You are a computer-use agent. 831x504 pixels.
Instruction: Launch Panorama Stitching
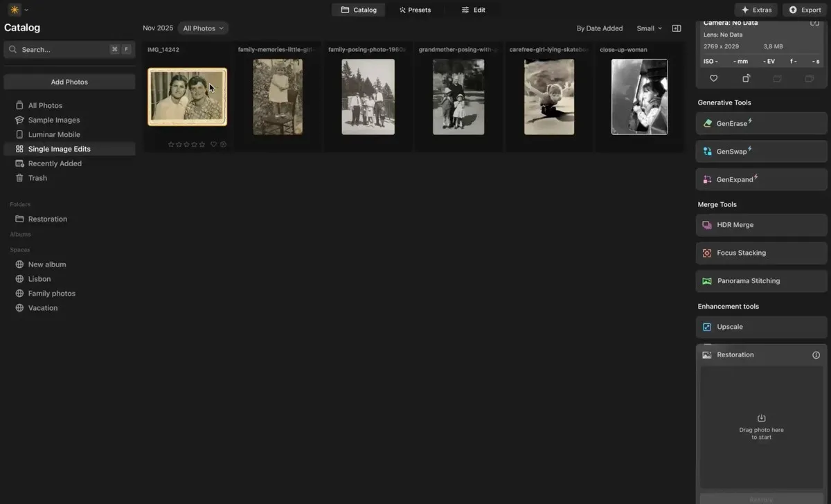760,280
